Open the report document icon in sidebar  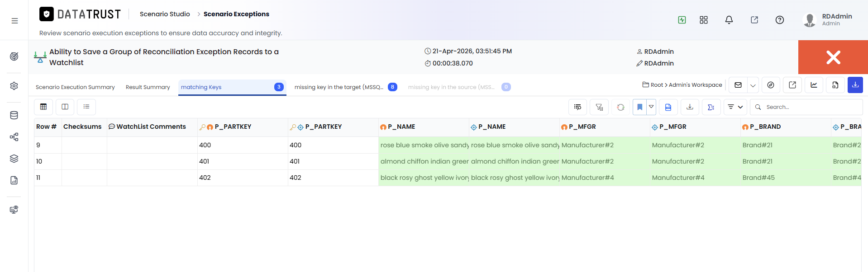[14, 180]
